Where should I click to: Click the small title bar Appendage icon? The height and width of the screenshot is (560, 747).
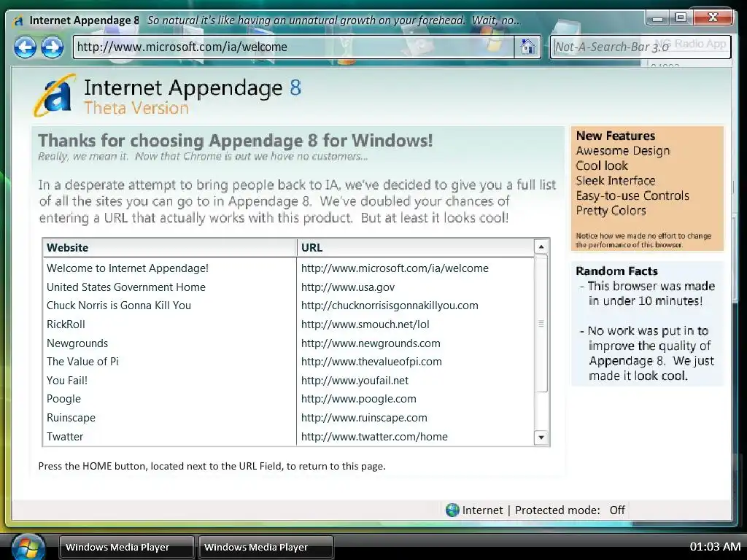(x=19, y=21)
